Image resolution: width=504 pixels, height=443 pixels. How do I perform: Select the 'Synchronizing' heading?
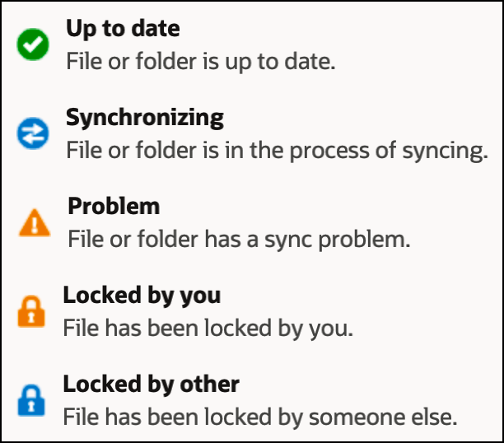click(144, 117)
